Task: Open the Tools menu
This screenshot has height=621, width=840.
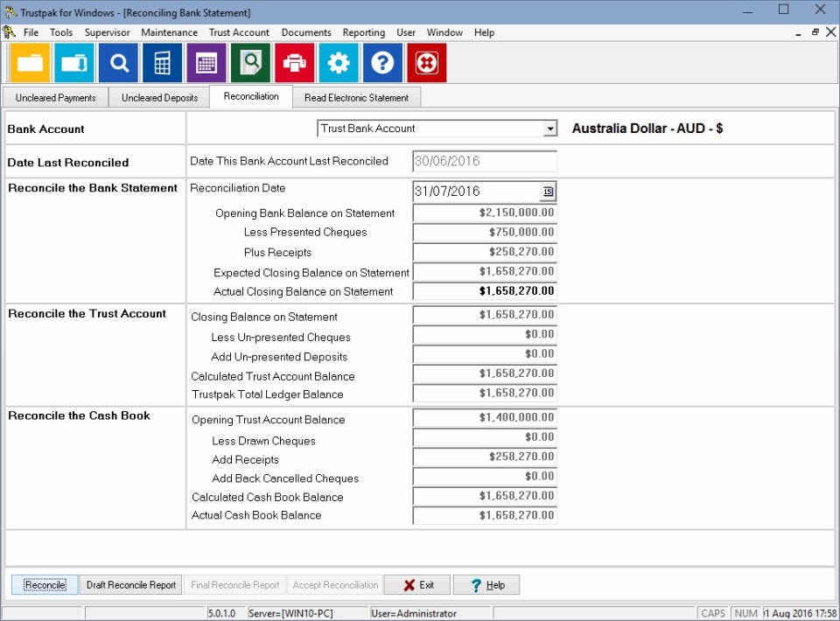Action: coord(61,32)
